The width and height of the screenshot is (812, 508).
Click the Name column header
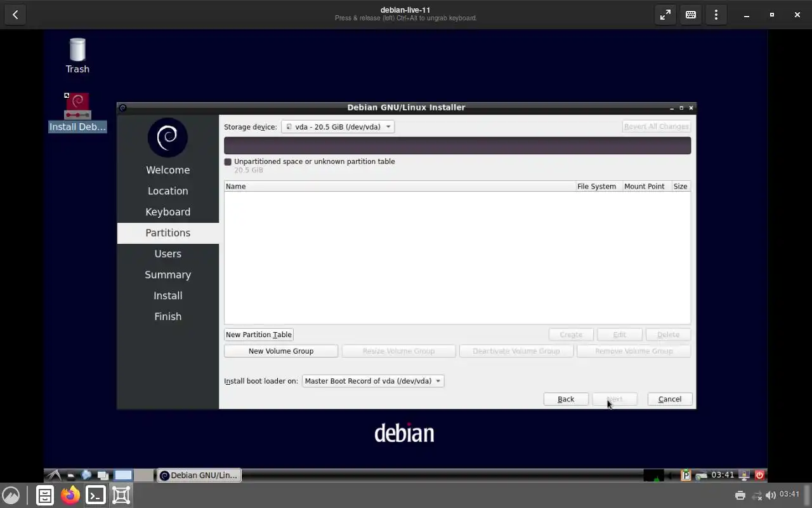400,186
